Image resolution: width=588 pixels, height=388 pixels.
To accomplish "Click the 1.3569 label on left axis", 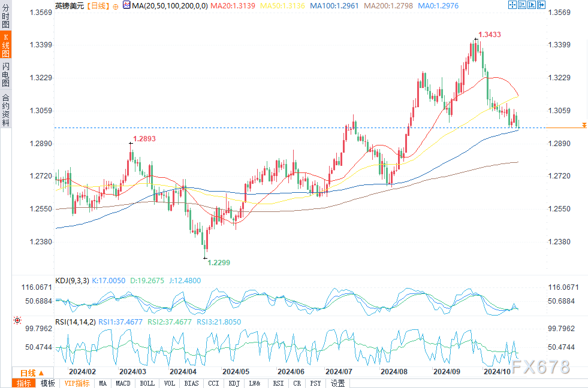I will (x=41, y=13).
